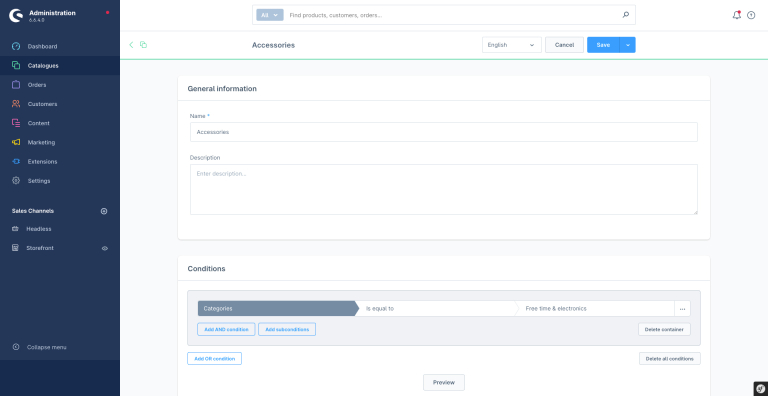This screenshot has height=396, width=768.
Task: Click the duplicate icon beside back arrow
Action: coord(144,45)
